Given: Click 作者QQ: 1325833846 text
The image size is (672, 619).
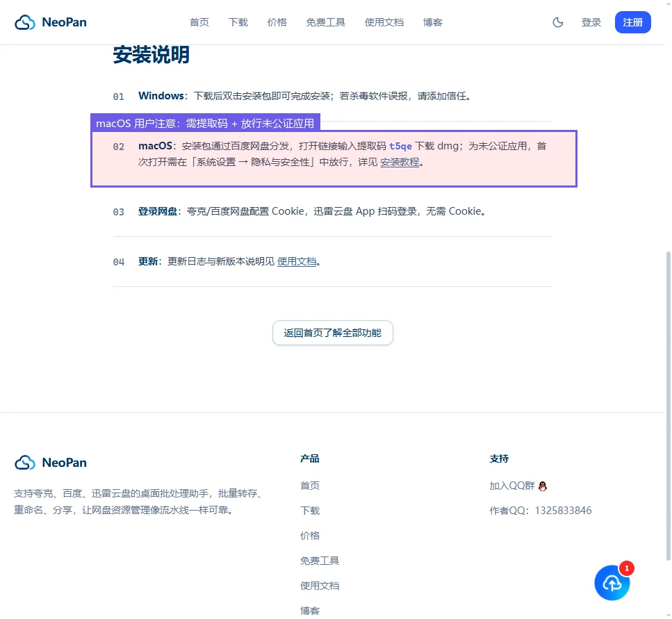Looking at the screenshot, I should pyautogui.click(x=541, y=511).
